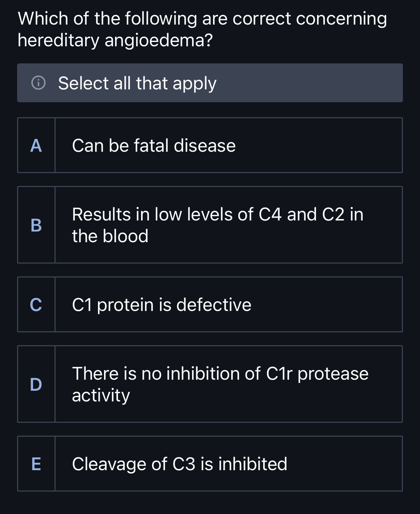Choose 'Results in low levels of C4 and C2'
Screen dimensions: 420x514
pos(228,225)
